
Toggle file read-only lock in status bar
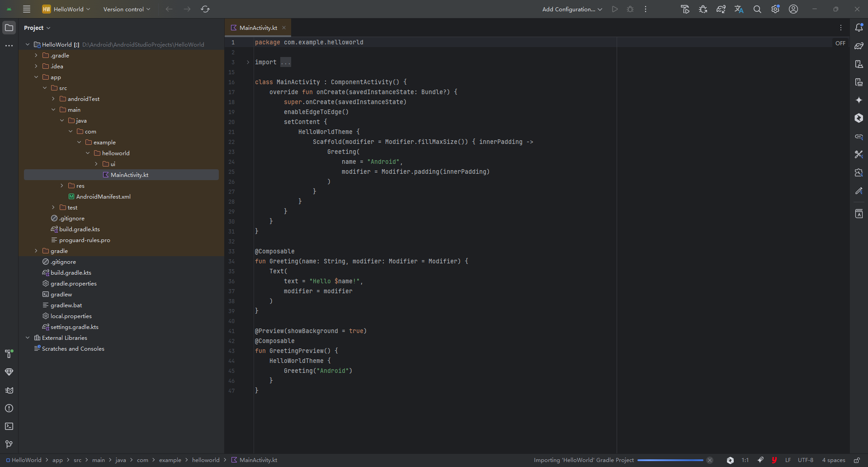pyautogui.click(x=857, y=460)
